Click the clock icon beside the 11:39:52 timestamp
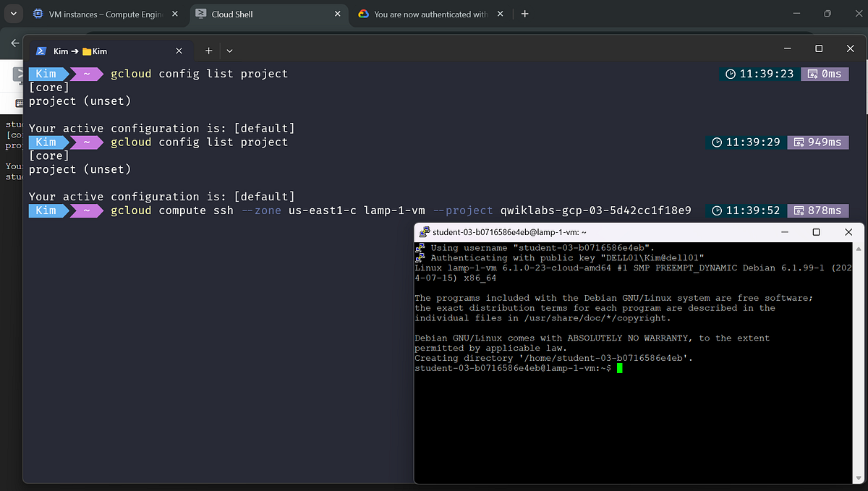The height and width of the screenshot is (491, 868). tap(723, 210)
